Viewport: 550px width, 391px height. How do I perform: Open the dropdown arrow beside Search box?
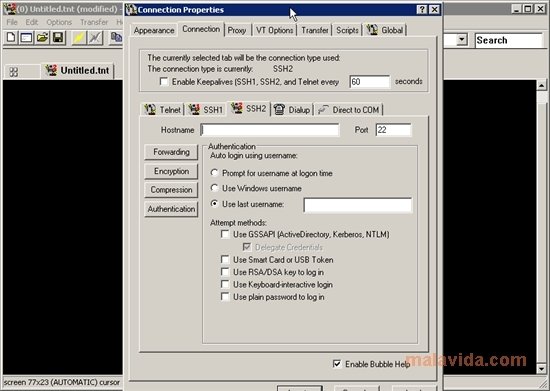pyautogui.click(x=462, y=40)
